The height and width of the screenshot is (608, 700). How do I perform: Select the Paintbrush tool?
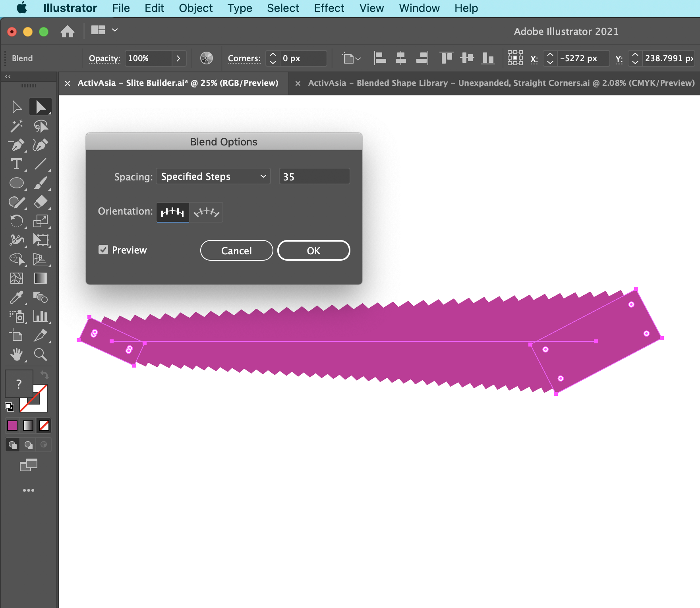tap(41, 183)
